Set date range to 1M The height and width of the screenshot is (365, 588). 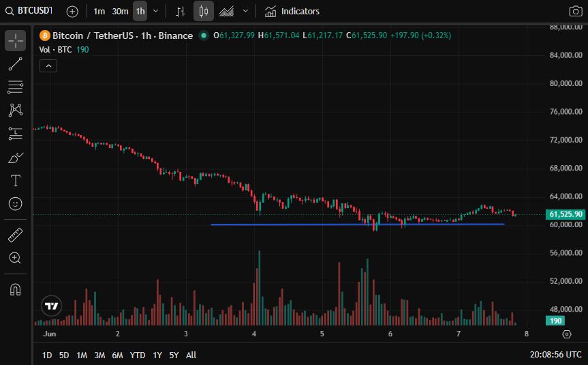(82, 355)
